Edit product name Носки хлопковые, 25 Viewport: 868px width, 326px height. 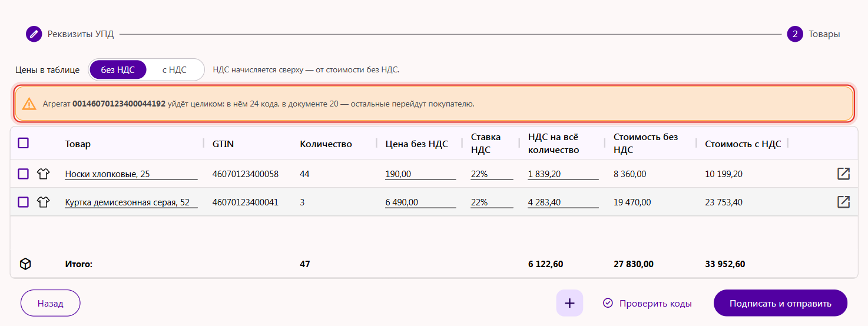pyautogui.click(x=131, y=174)
